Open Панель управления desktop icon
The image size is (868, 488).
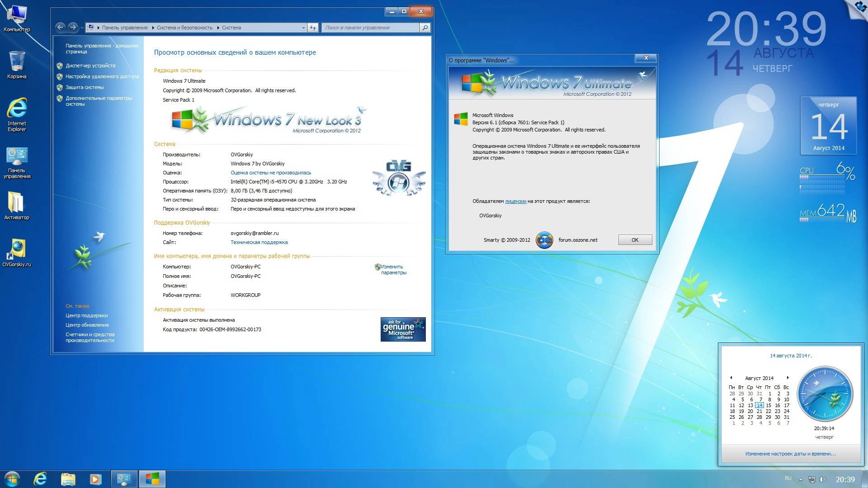click(17, 163)
